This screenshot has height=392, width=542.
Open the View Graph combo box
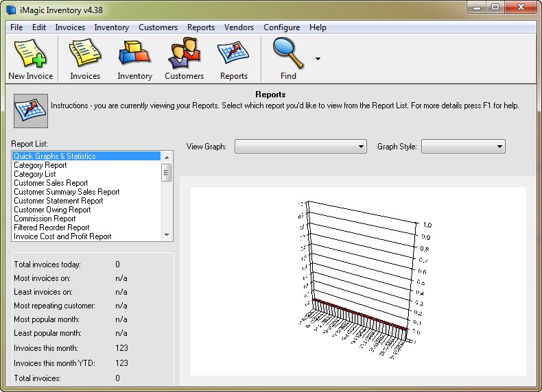pyautogui.click(x=301, y=147)
